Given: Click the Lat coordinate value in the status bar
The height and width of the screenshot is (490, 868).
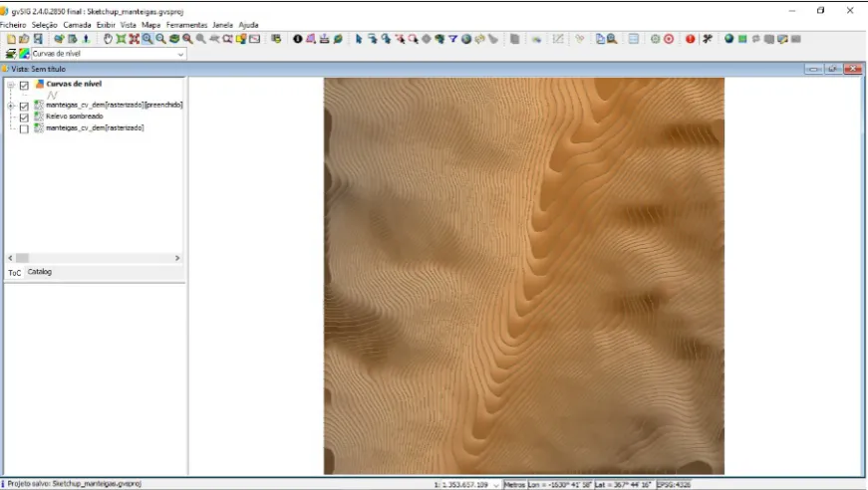Looking at the screenshot, I should pos(624,485).
